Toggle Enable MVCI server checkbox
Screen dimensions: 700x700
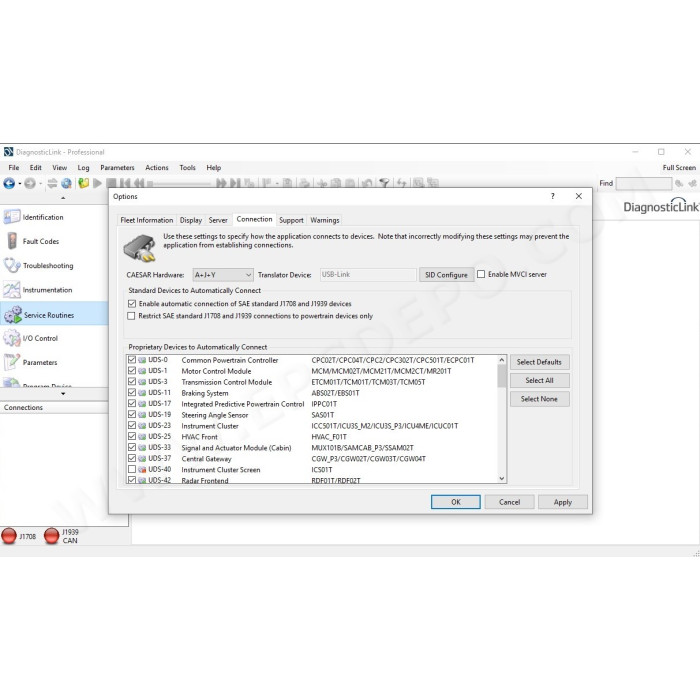481,274
